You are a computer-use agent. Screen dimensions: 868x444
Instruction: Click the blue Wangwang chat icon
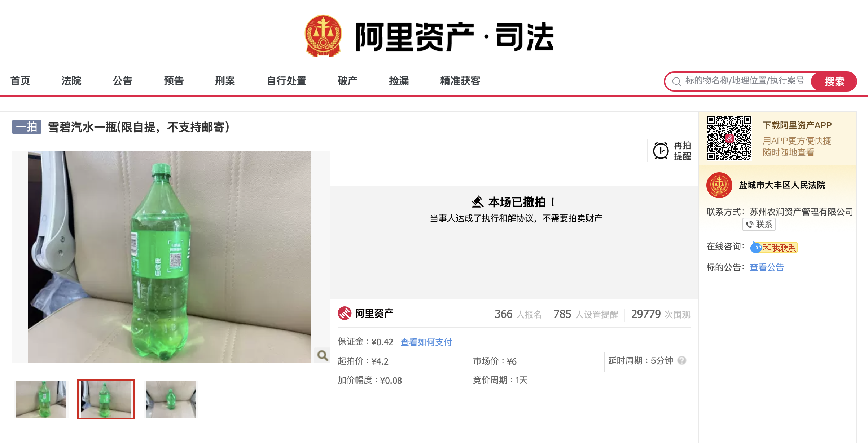pos(756,248)
